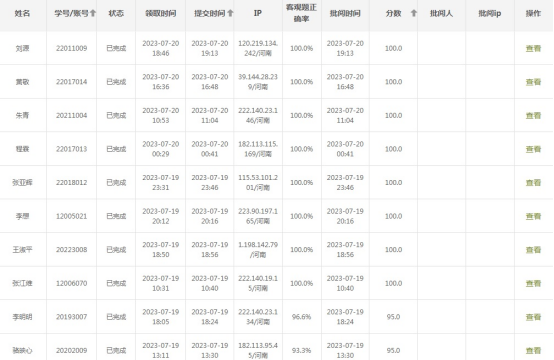Click the 批阅时间 column header
The image size is (554, 360).
tap(345, 13)
